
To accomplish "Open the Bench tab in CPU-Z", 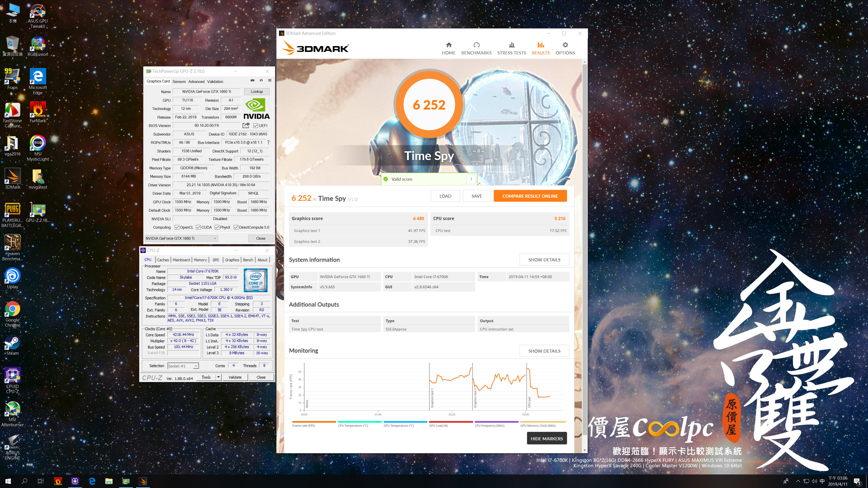I will coord(248,260).
